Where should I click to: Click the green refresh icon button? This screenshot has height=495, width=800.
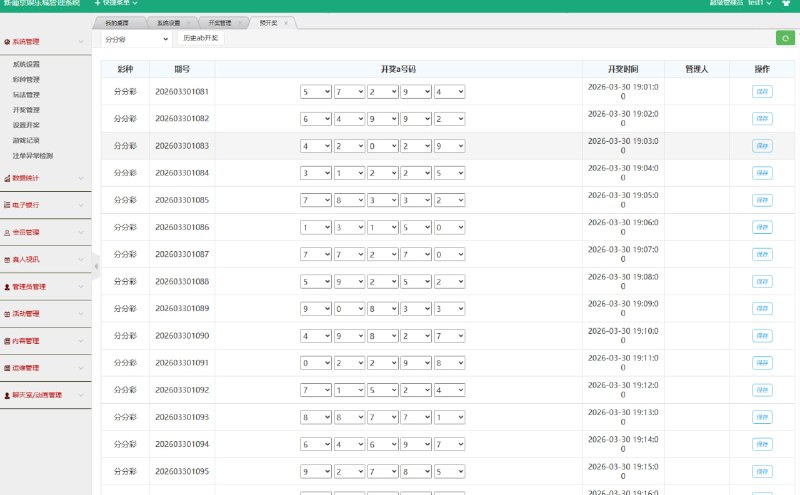click(x=785, y=38)
